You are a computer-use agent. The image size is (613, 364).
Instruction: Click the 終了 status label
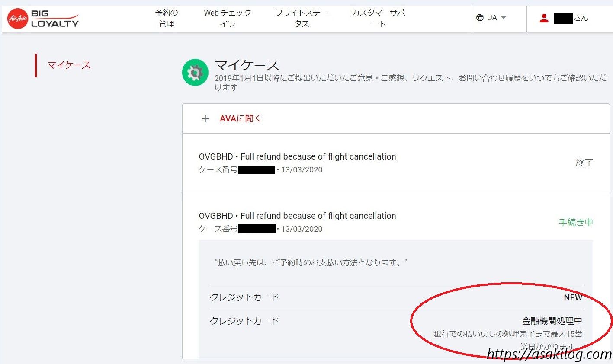pyautogui.click(x=584, y=163)
